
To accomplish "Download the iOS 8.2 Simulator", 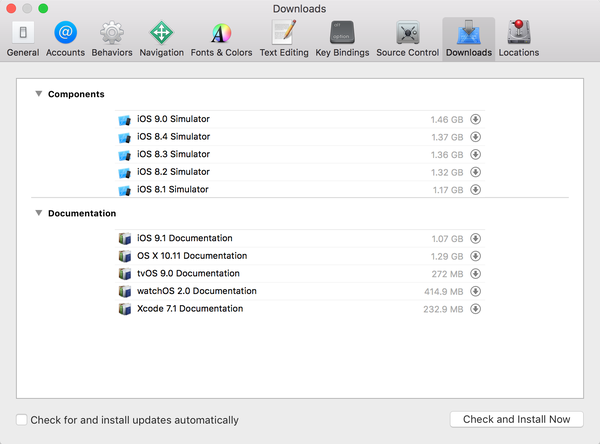I will 475,172.
